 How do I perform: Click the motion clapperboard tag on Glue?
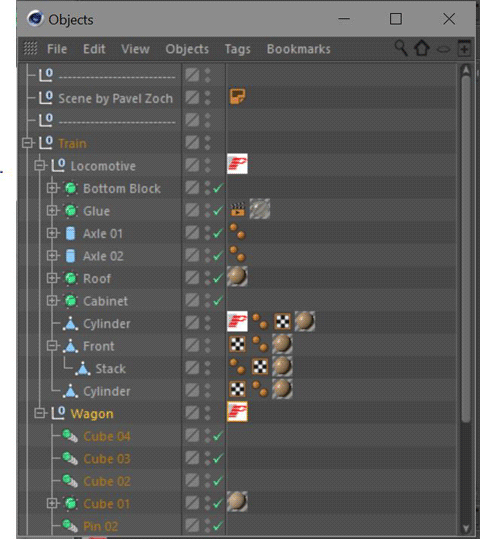[x=238, y=209]
